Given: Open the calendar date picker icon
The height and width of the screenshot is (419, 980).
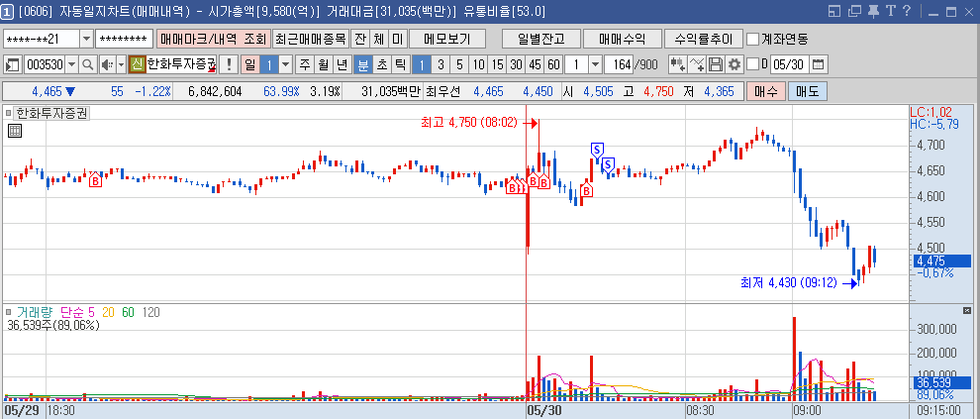Looking at the screenshot, I should [818, 64].
